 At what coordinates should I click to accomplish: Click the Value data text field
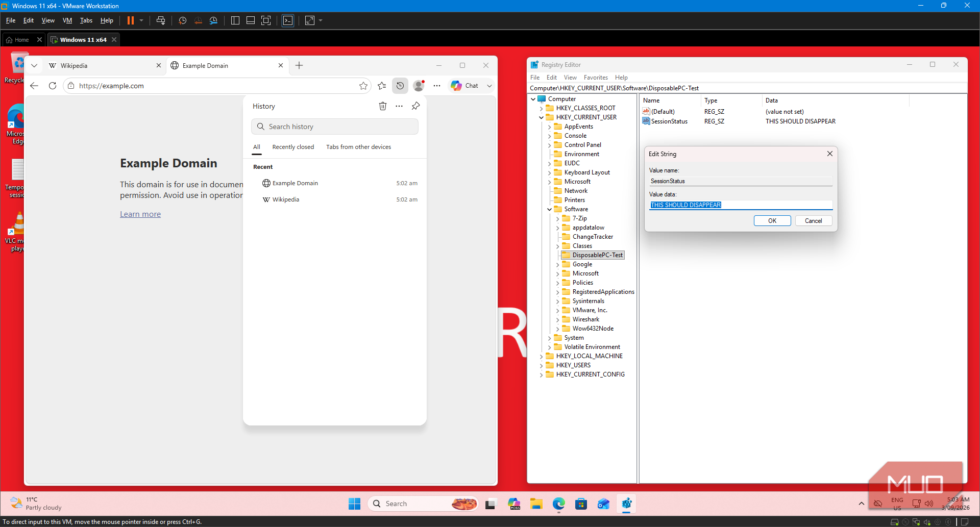pyautogui.click(x=741, y=205)
